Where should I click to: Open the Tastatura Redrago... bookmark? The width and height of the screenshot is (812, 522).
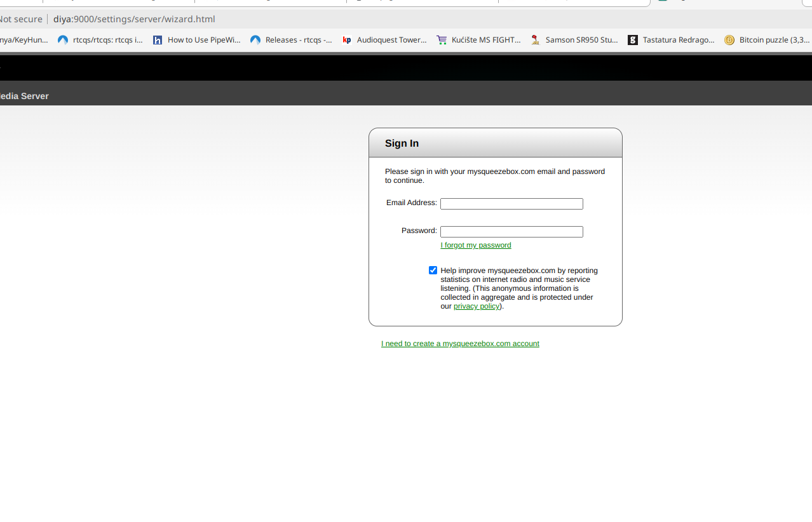pyautogui.click(x=672, y=40)
